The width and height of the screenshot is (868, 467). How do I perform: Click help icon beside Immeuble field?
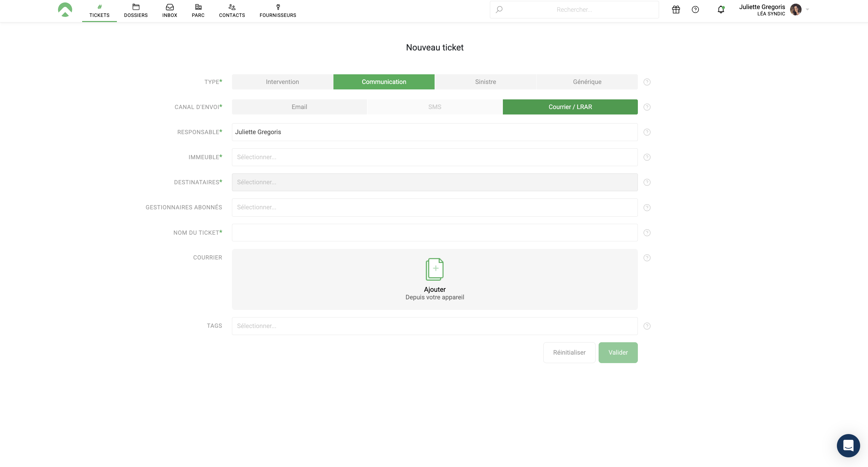(x=647, y=157)
